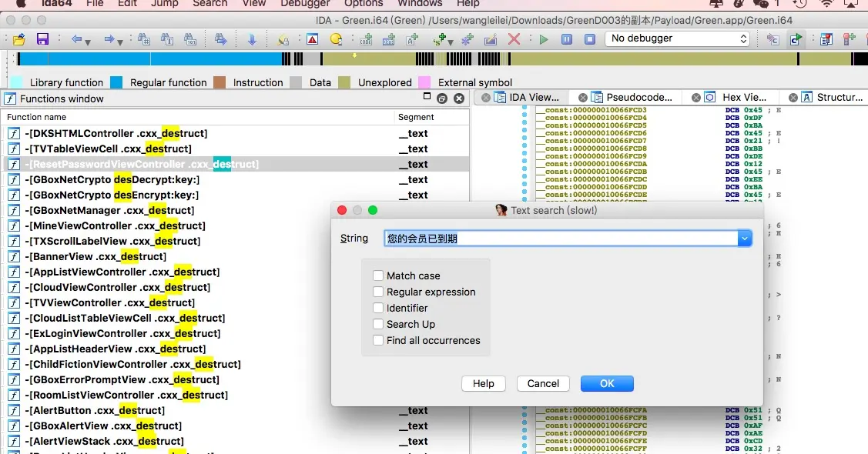The image size is (868, 454).
Task: Click the red warning triangle window icon
Action: 312,39
